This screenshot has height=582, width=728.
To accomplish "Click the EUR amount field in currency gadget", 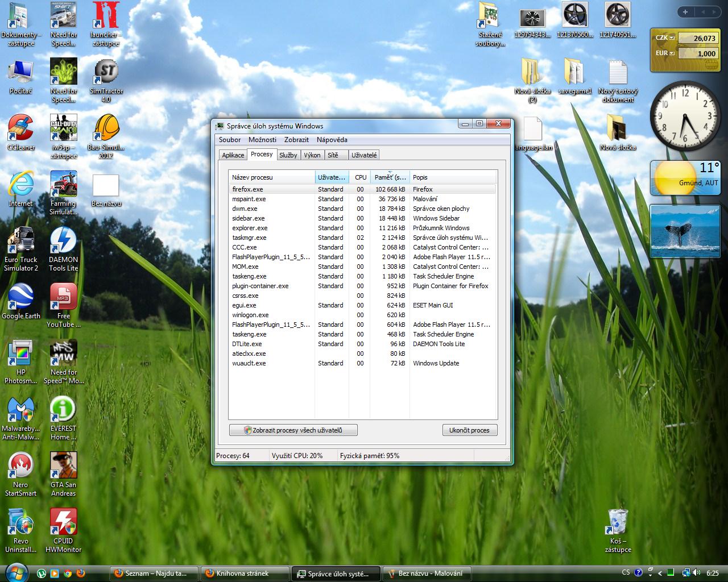I will tap(698, 53).
